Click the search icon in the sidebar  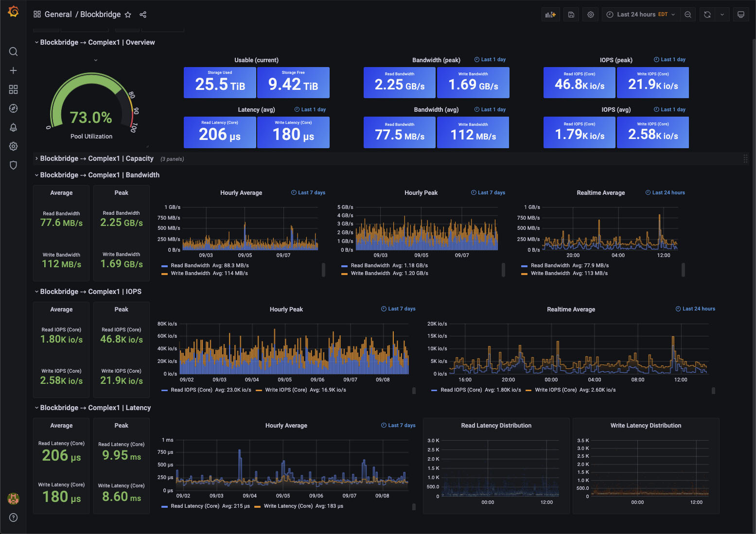click(13, 51)
